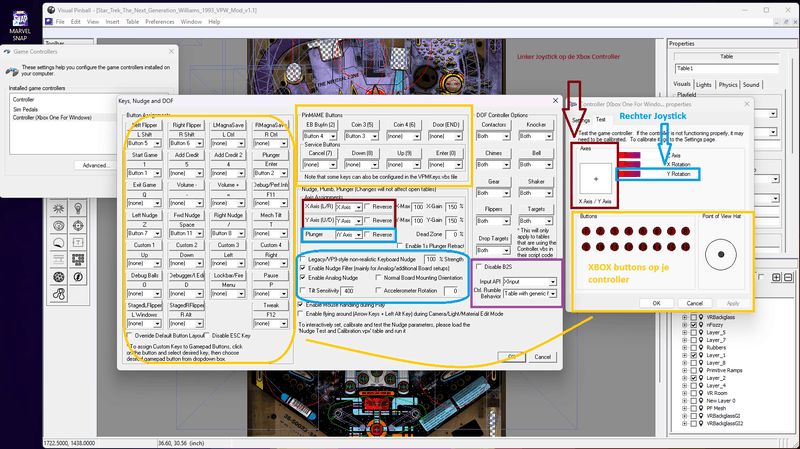Select the Textbox tool

(x=78, y=243)
